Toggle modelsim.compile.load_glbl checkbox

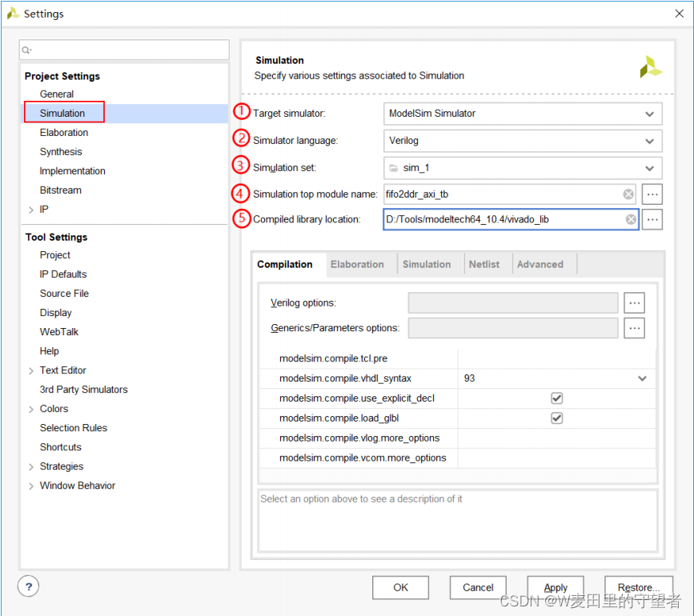(x=557, y=418)
